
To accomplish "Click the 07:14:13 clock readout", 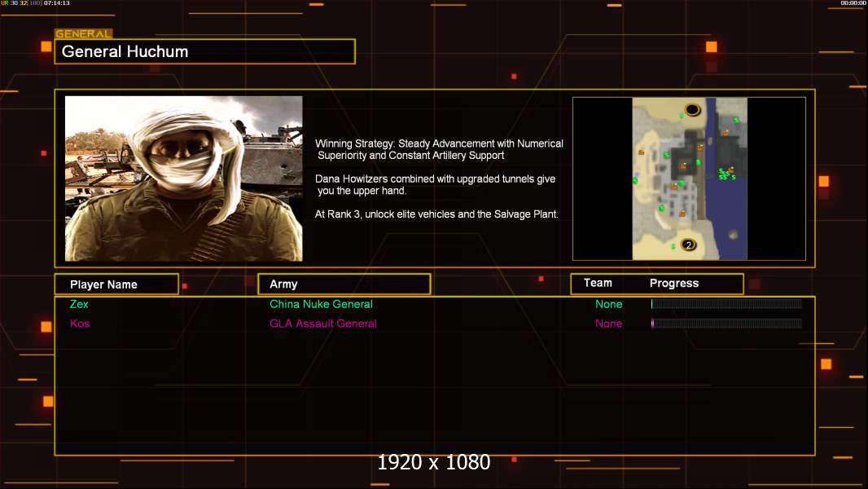I will 56,3.
